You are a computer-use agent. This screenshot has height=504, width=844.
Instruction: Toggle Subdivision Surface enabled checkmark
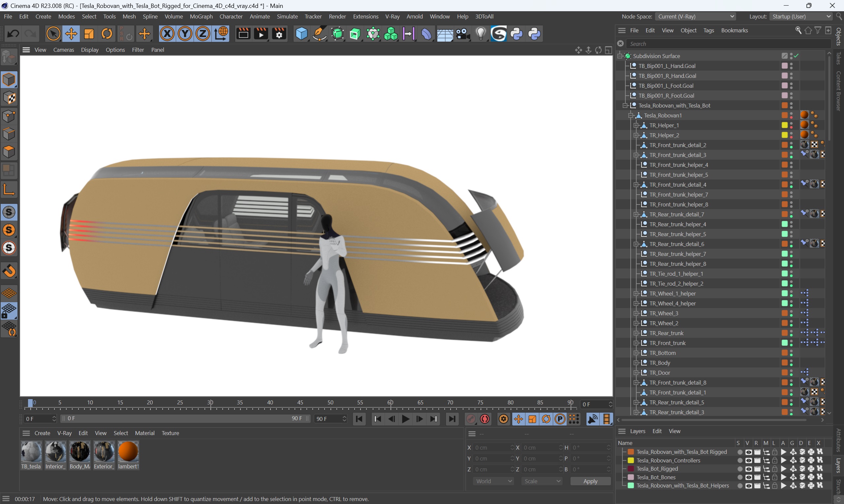[x=797, y=56]
